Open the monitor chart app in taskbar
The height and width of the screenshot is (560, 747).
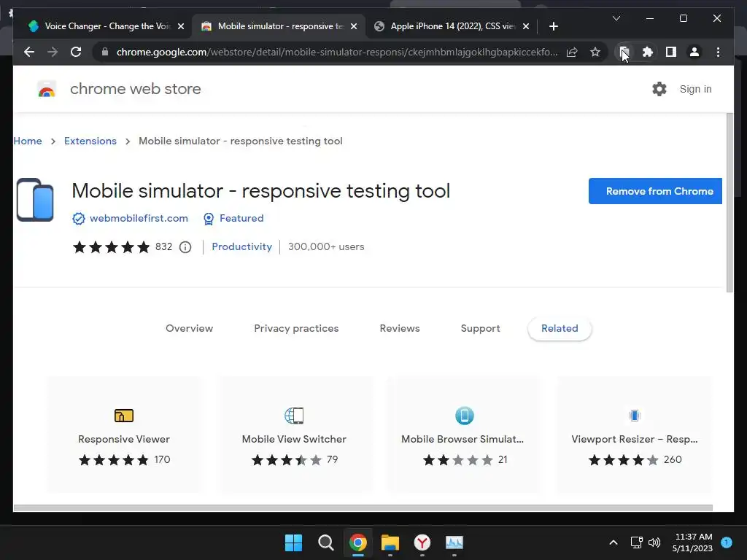pyautogui.click(x=454, y=542)
